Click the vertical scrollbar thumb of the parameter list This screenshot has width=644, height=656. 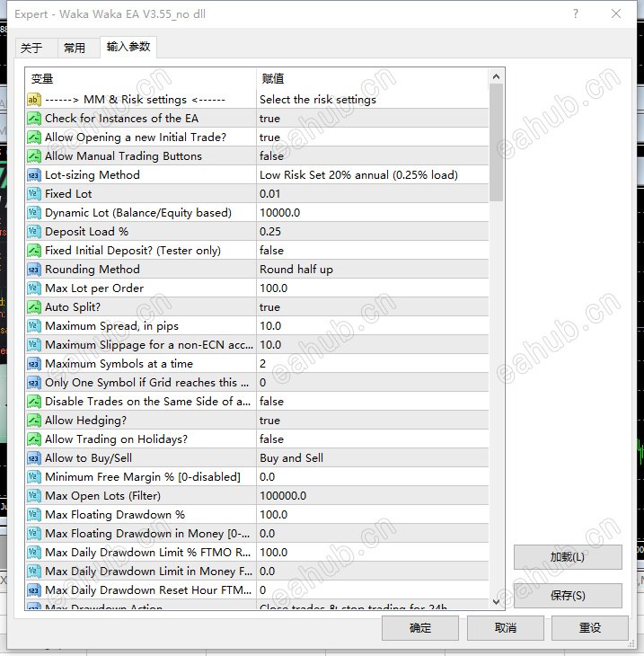click(x=497, y=143)
